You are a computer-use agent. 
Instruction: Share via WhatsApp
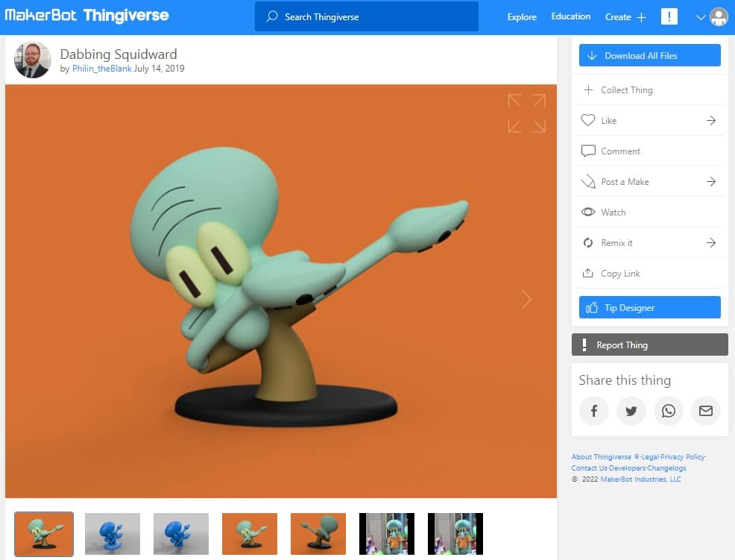[668, 411]
